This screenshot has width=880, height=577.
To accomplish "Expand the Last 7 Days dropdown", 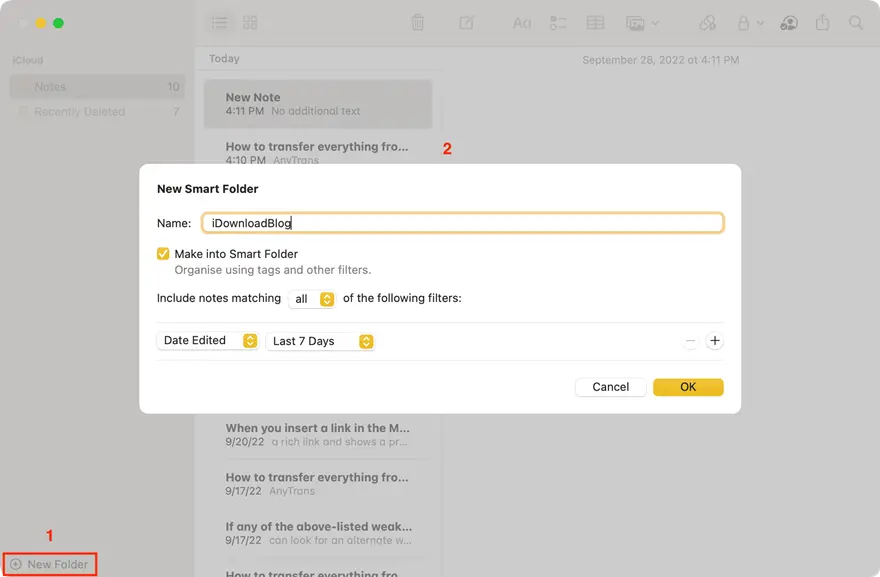I will click(x=320, y=341).
